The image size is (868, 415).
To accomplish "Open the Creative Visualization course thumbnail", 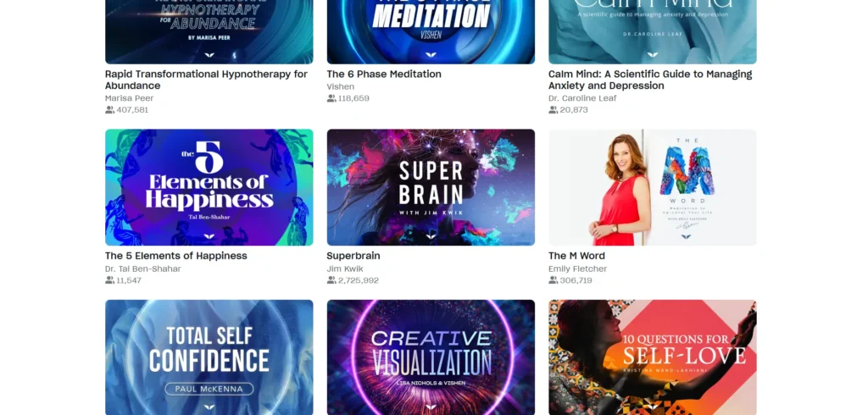I will pos(431,357).
